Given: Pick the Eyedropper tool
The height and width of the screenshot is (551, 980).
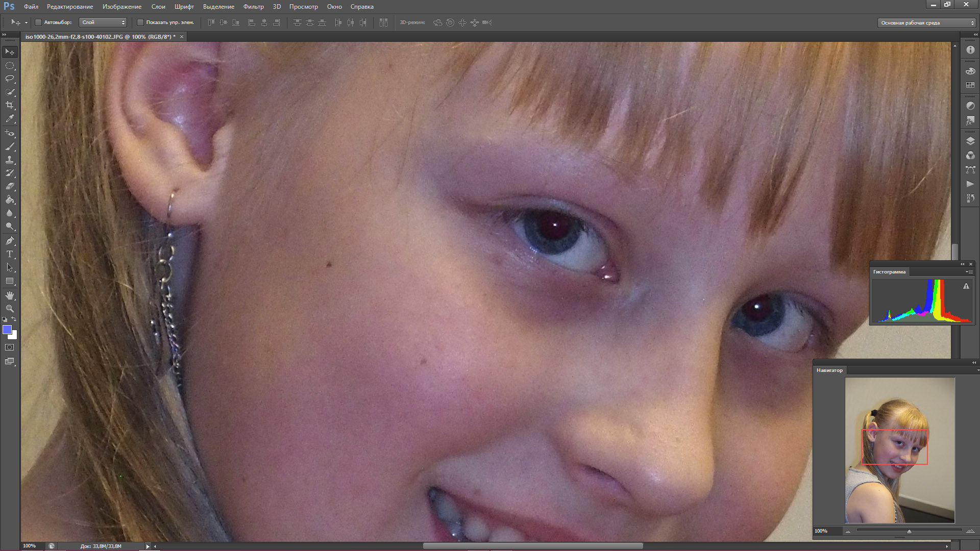Looking at the screenshot, I should point(10,118).
